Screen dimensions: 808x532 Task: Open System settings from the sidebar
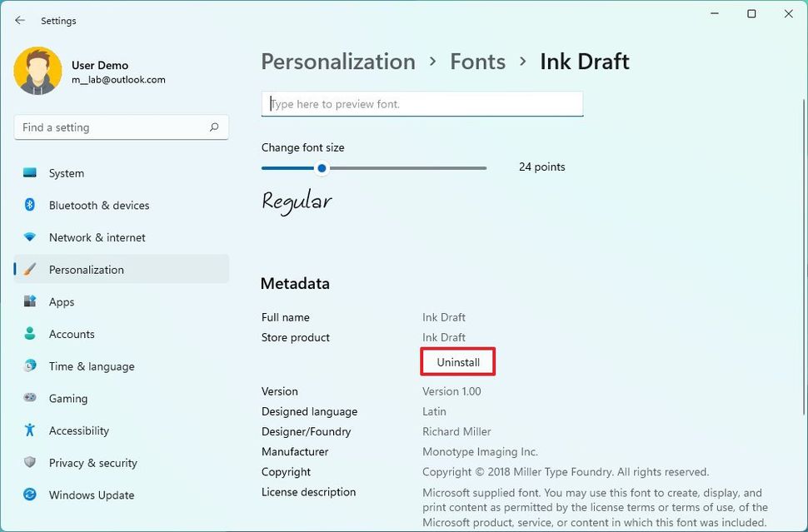pos(67,173)
